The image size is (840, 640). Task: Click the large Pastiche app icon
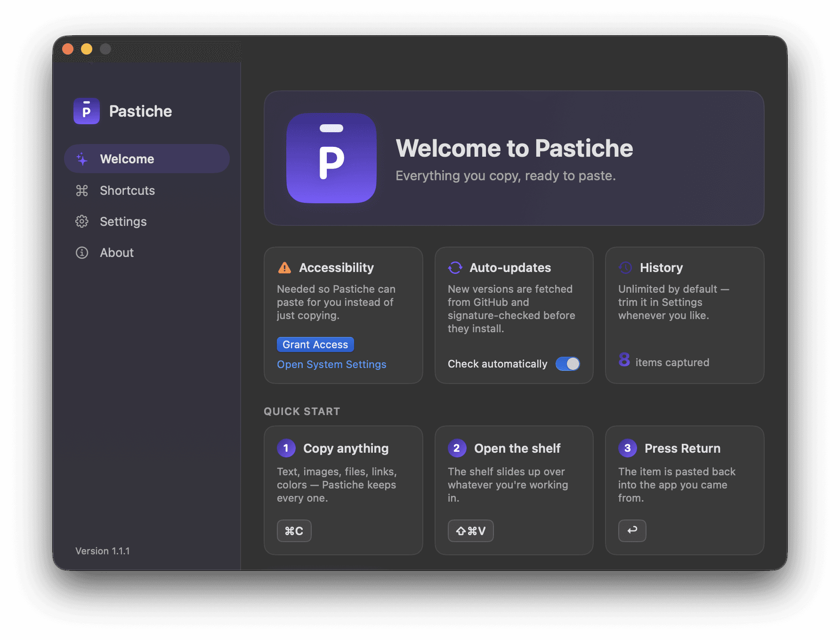click(x=331, y=158)
